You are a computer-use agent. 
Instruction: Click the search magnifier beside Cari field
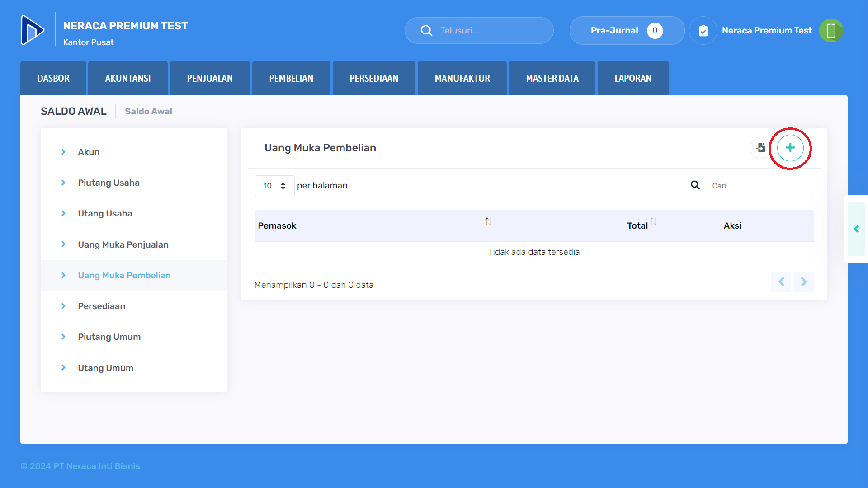(x=695, y=185)
